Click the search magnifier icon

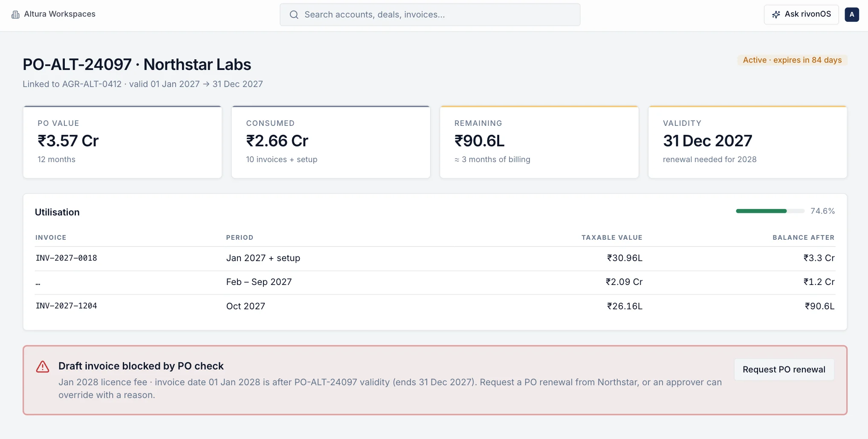pos(294,15)
